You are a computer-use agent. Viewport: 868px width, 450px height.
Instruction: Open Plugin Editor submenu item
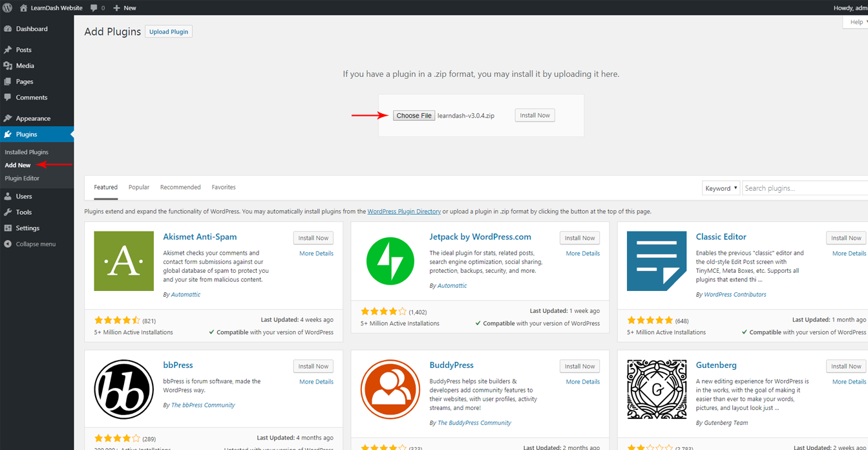(x=22, y=178)
